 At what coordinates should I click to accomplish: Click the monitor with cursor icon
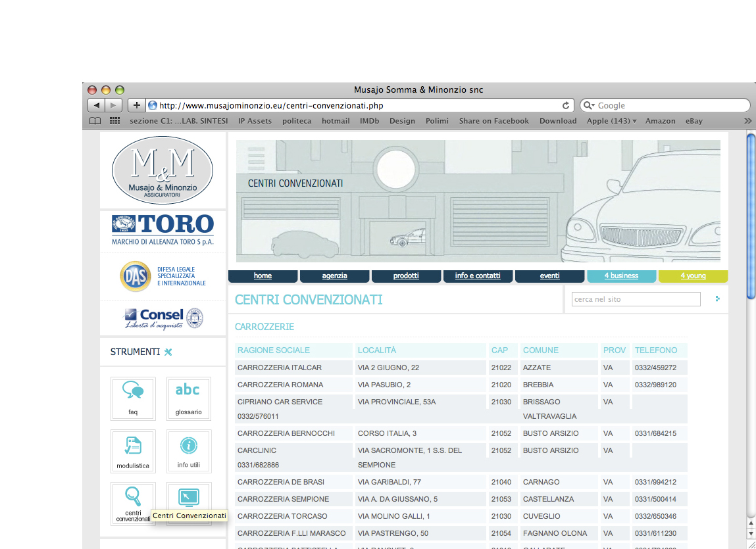[x=189, y=498]
